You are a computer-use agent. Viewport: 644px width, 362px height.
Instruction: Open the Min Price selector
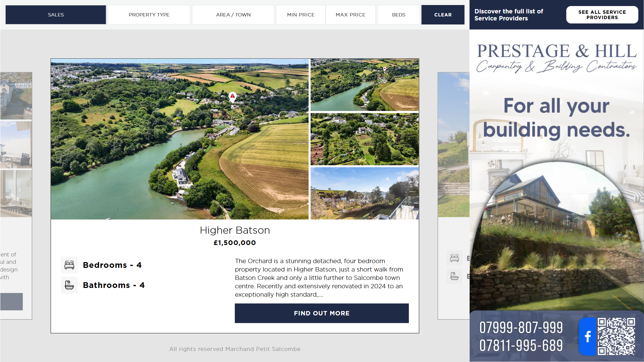click(301, 15)
